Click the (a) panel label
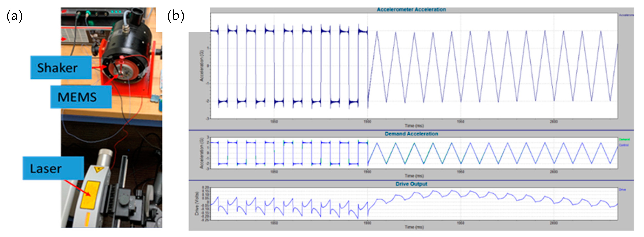Image resolution: width=644 pixels, height=237 pixels. point(15,16)
